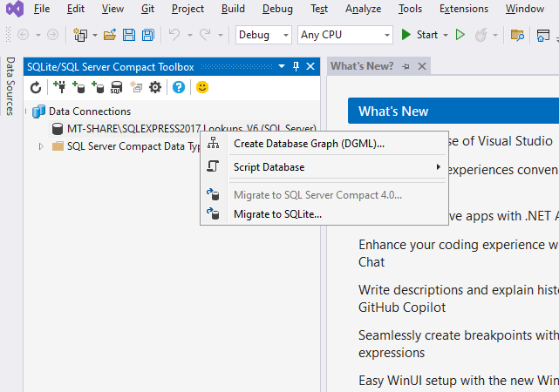Switch to the What's New? tab
The width and height of the screenshot is (559, 392).
[362, 66]
